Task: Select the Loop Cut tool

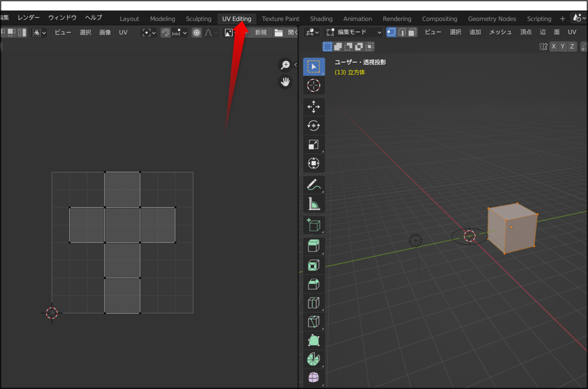Action: pyautogui.click(x=314, y=302)
